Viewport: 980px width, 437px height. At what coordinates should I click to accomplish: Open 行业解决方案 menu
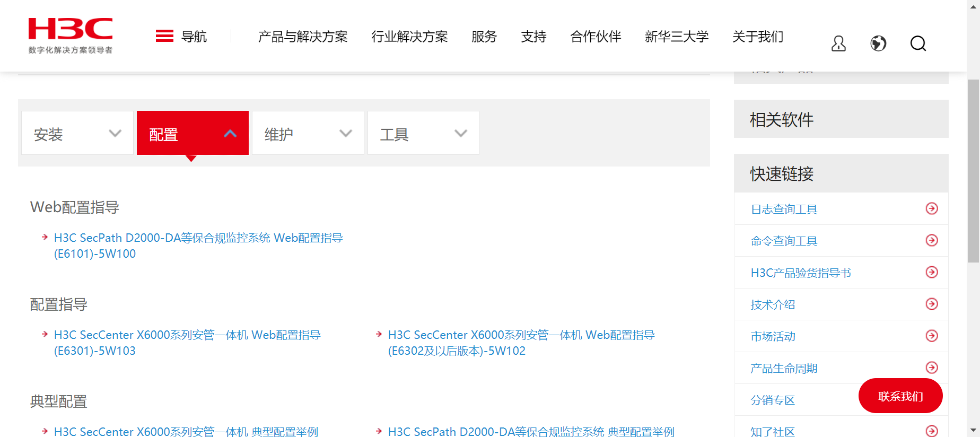coord(409,37)
